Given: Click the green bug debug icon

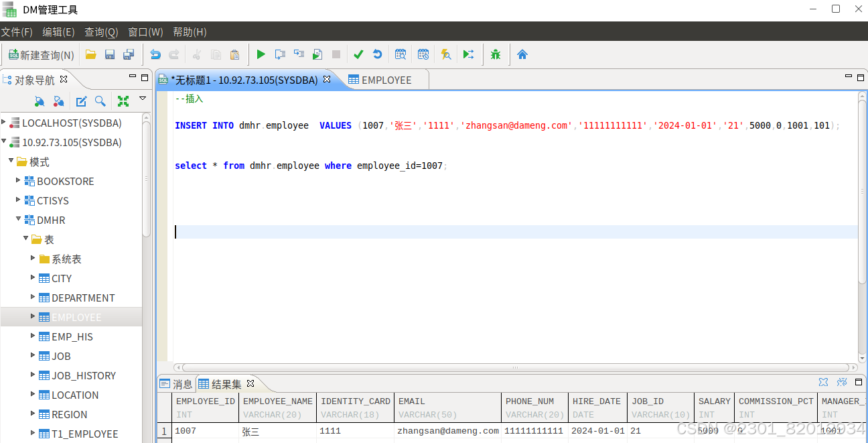Looking at the screenshot, I should [496, 55].
